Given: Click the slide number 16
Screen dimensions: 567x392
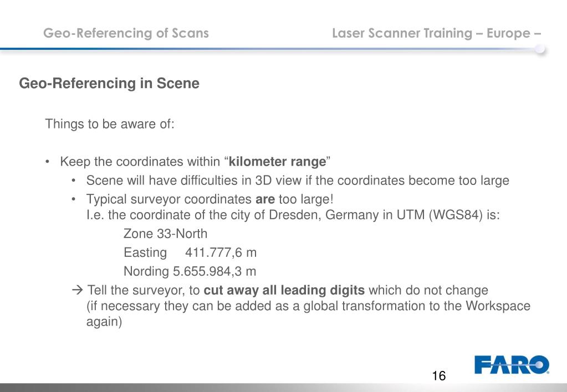Looking at the screenshot, I should [438, 376].
